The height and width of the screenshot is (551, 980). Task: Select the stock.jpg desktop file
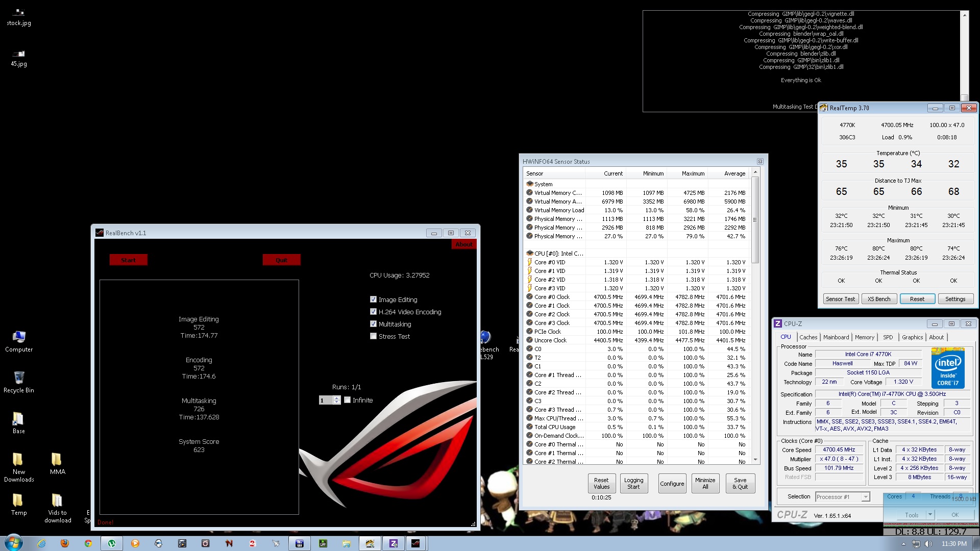click(19, 16)
